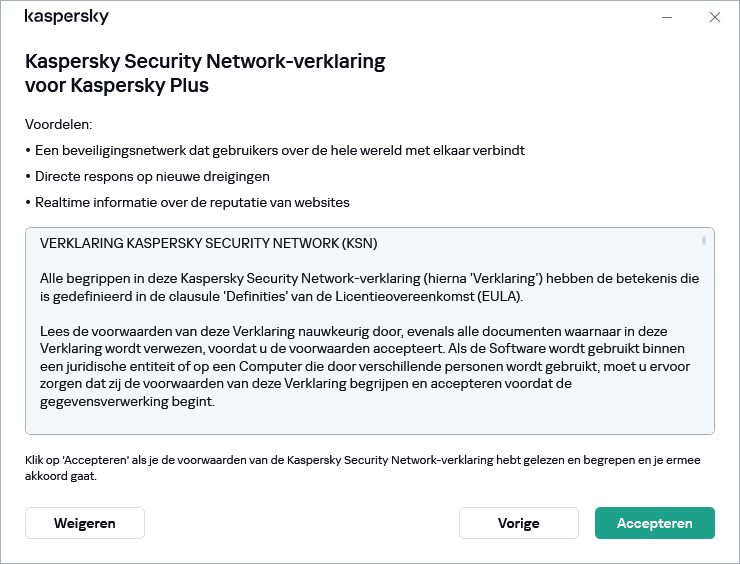The image size is (740, 564).
Task: Close the Kaspersky installer window
Action: pos(714,17)
